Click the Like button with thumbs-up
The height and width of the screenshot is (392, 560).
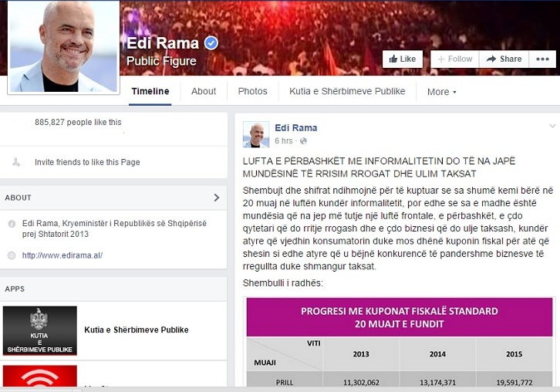click(x=403, y=59)
